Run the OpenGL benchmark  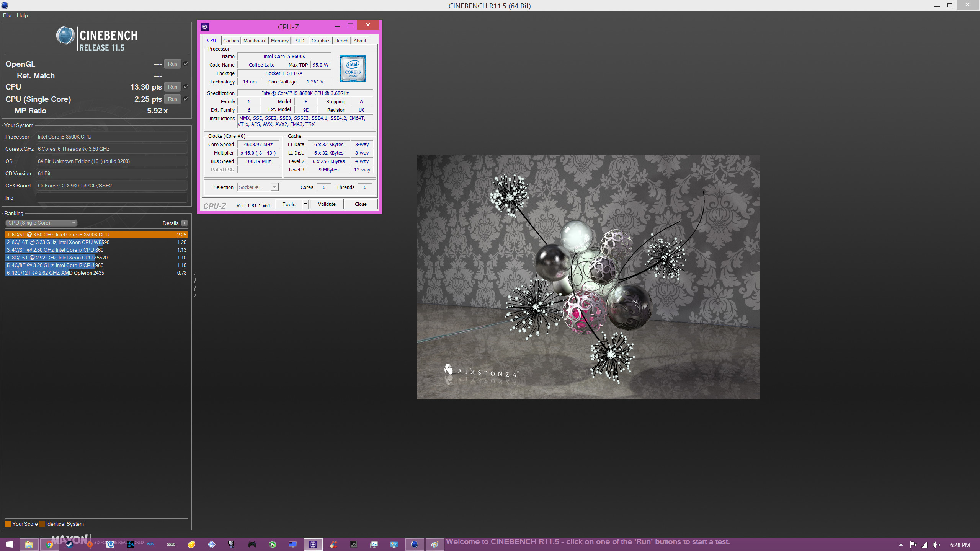[x=173, y=64]
